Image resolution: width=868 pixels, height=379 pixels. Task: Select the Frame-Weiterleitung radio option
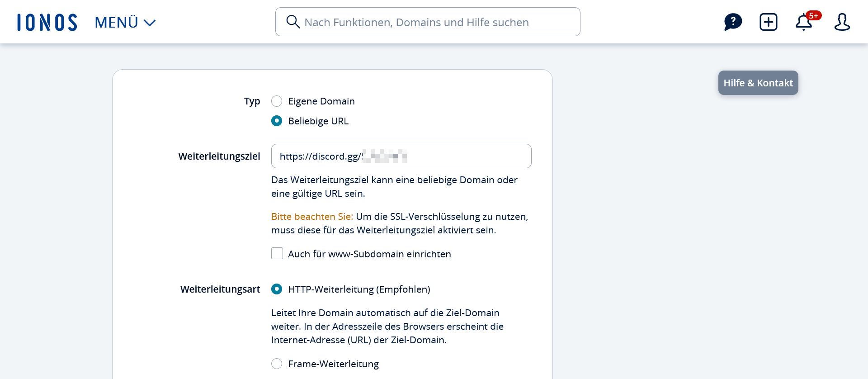[x=277, y=364]
